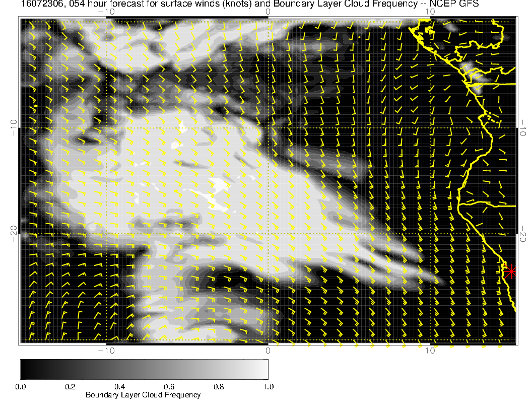Click the "16072306" timestamp in the plot title

(42, 4)
